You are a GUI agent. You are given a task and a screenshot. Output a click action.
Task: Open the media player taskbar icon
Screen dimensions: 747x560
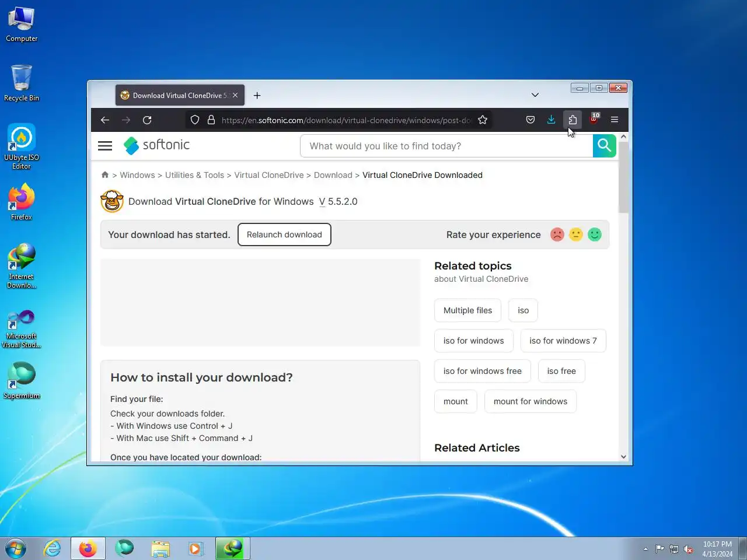196,548
